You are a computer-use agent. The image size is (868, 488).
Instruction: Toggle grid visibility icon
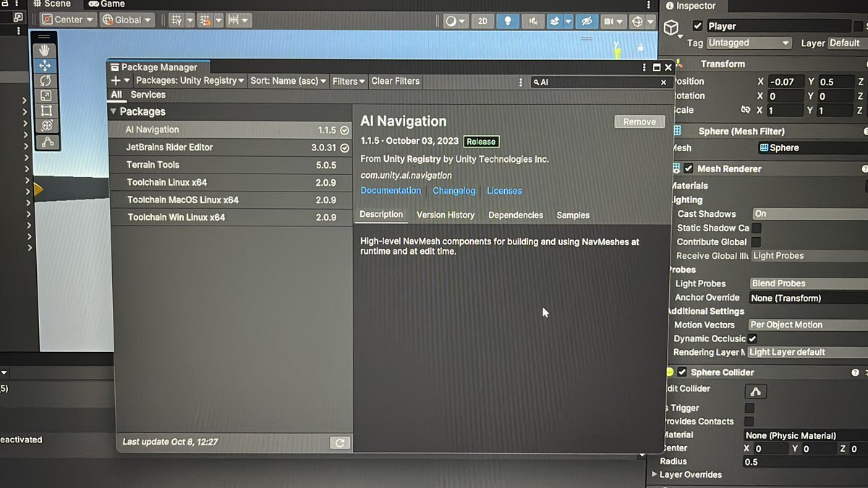(x=176, y=20)
